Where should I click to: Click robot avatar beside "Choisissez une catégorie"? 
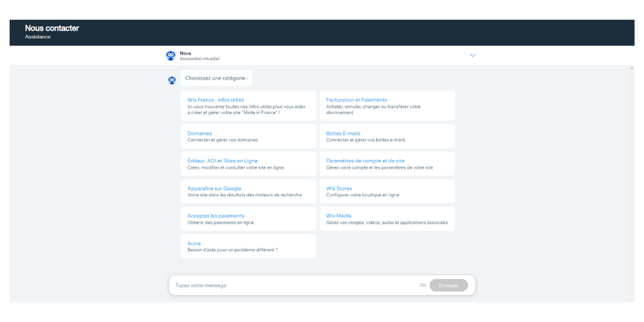(172, 80)
